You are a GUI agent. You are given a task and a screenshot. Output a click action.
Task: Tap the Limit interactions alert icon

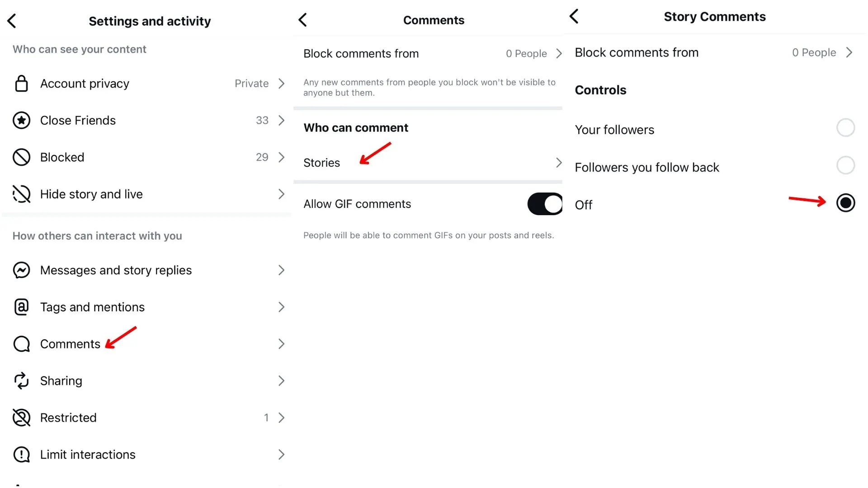coord(21,455)
